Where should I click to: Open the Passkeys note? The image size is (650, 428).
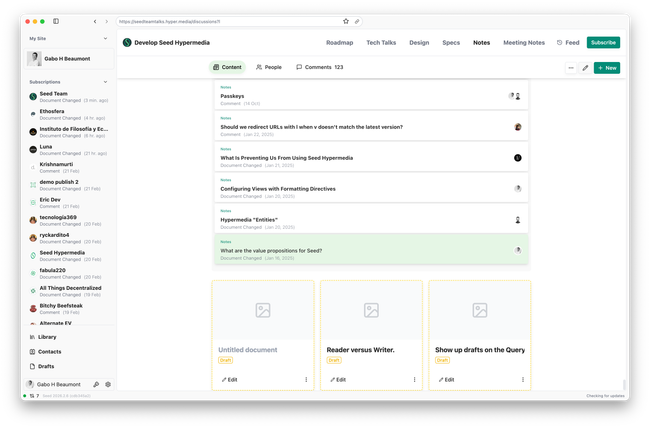(232, 96)
